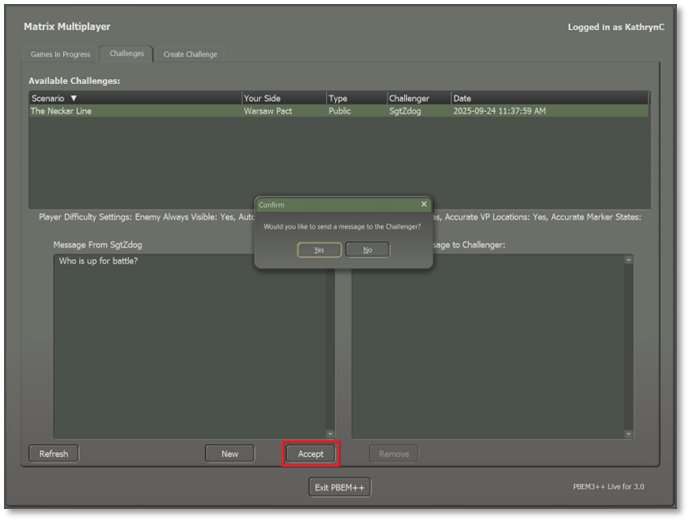
Task: Select the Challenges tab
Action: click(x=127, y=54)
